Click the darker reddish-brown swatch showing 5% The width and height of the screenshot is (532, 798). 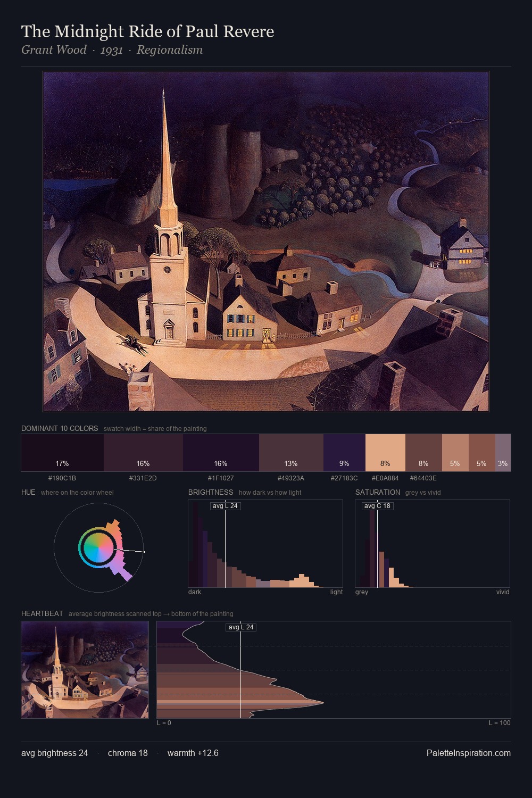tap(481, 453)
